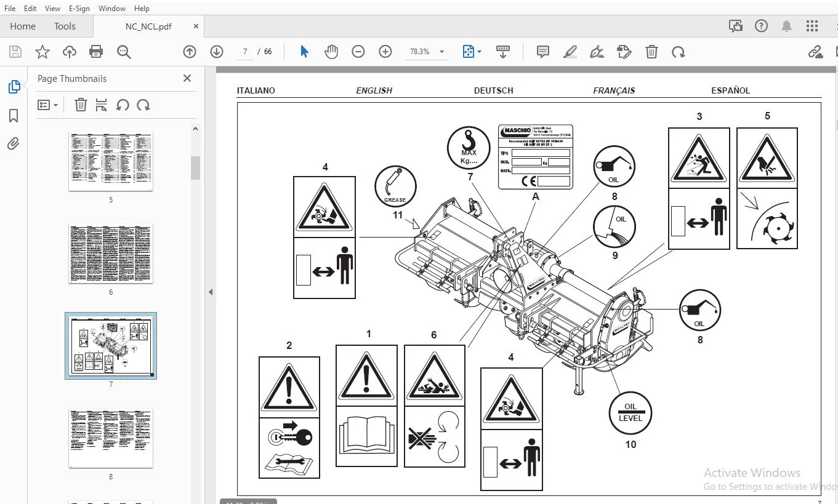The image size is (838, 504).
Task: Click the insert pages thumbnail panel icon
Action: 102,105
